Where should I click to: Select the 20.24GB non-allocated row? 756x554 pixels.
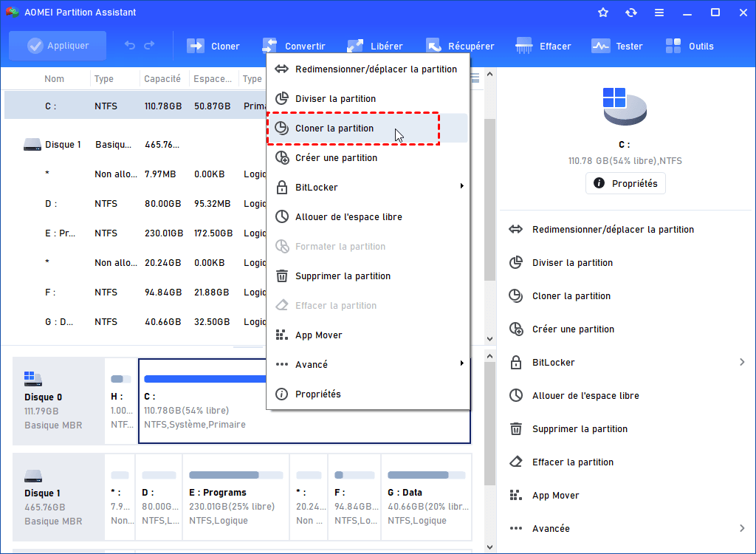coord(136,262)
